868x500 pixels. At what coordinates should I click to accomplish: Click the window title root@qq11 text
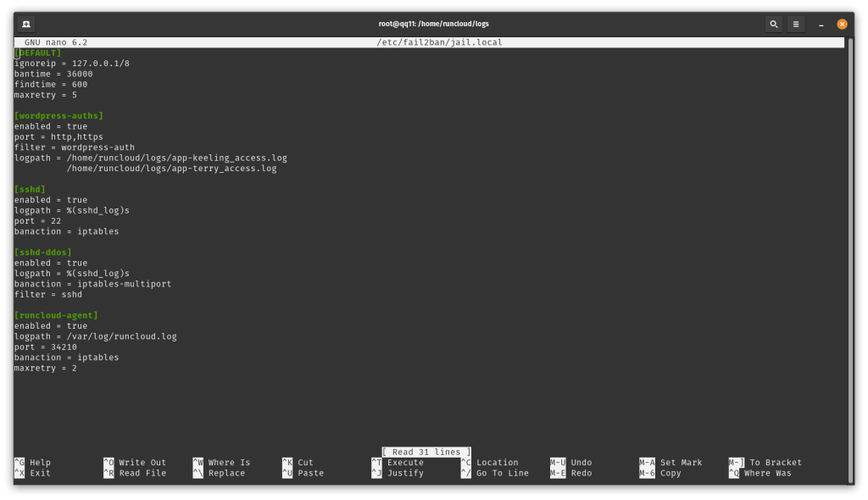[433, 24]
